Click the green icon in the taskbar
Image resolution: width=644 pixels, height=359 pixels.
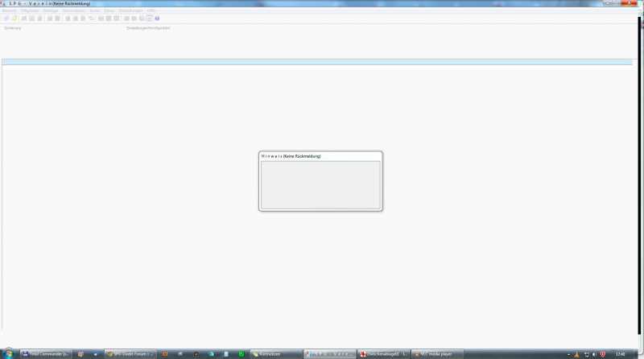pyautogui.click(x=241, y=354)
